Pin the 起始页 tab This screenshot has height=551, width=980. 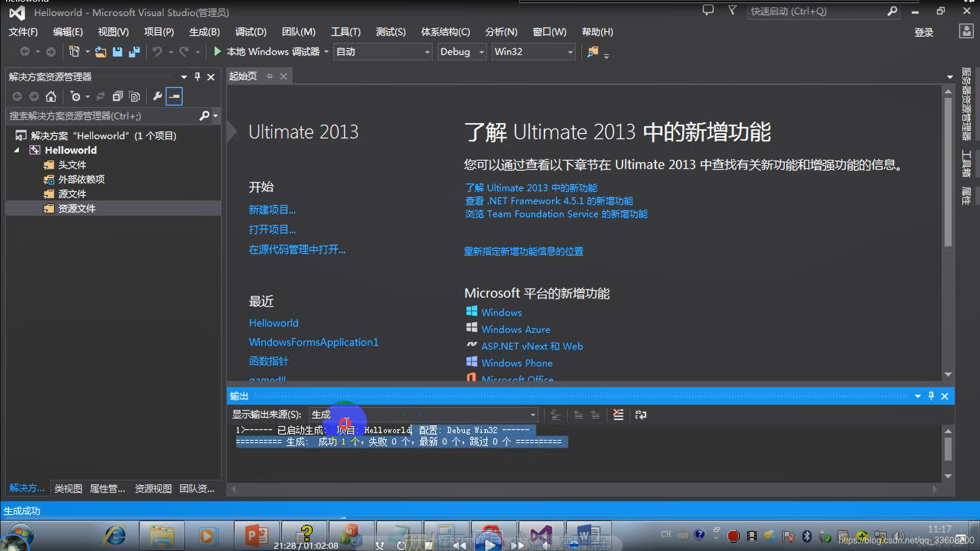pyautogui.click(x=269, y=76)
